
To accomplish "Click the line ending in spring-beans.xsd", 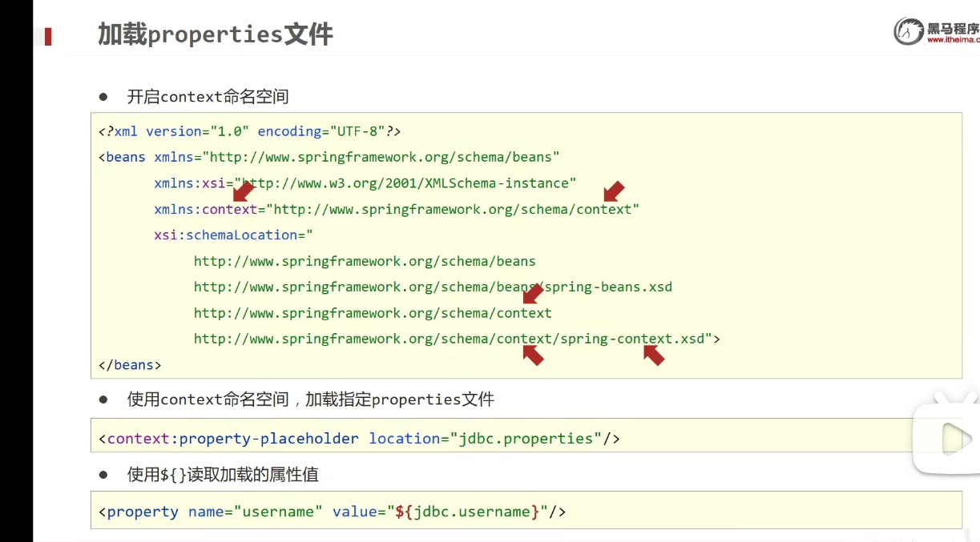I will coord(433,287).
